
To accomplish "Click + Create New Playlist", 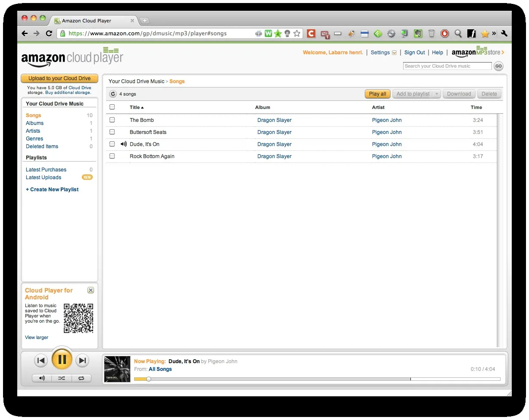I will point(52,190).
